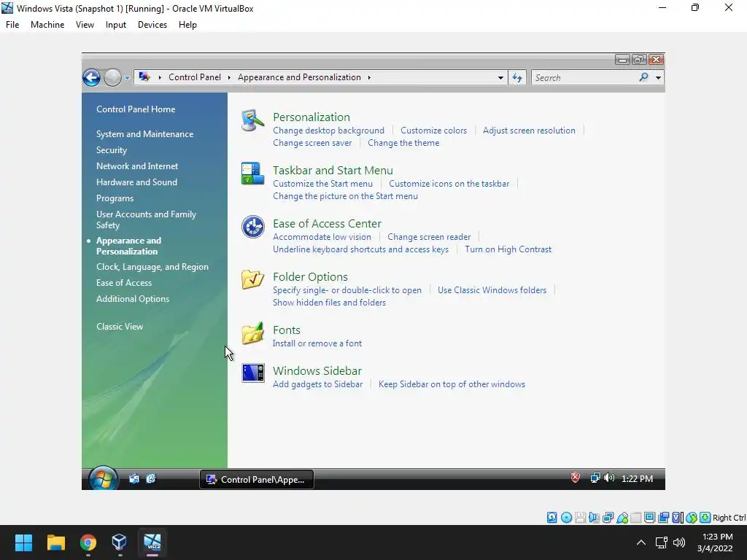The image size is (747, 560).
Task: Select Classic View in sidebar
Action: 120,326
